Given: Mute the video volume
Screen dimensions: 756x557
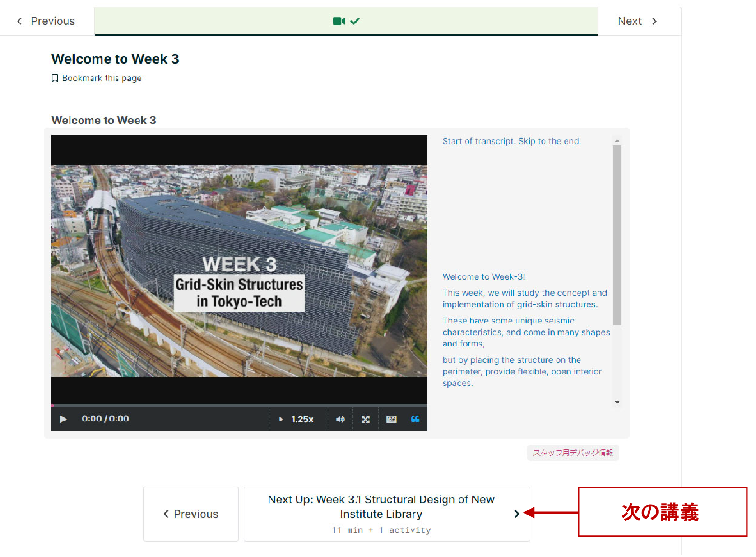Looking at the screenshot, I should (340, 419).
